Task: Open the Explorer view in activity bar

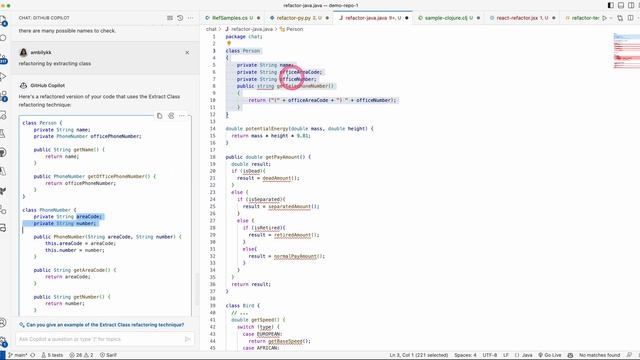Action: [x=3, y=20]
